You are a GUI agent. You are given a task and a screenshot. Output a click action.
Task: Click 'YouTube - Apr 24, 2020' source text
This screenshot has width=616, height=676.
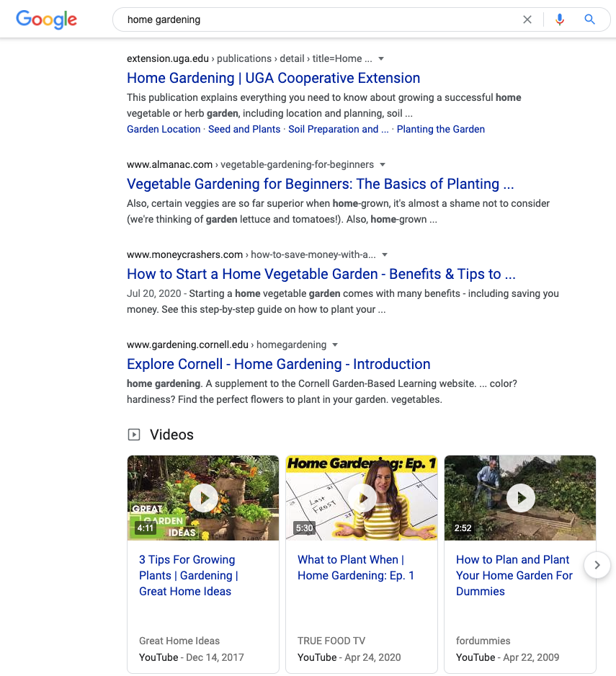tap(349, 657)
